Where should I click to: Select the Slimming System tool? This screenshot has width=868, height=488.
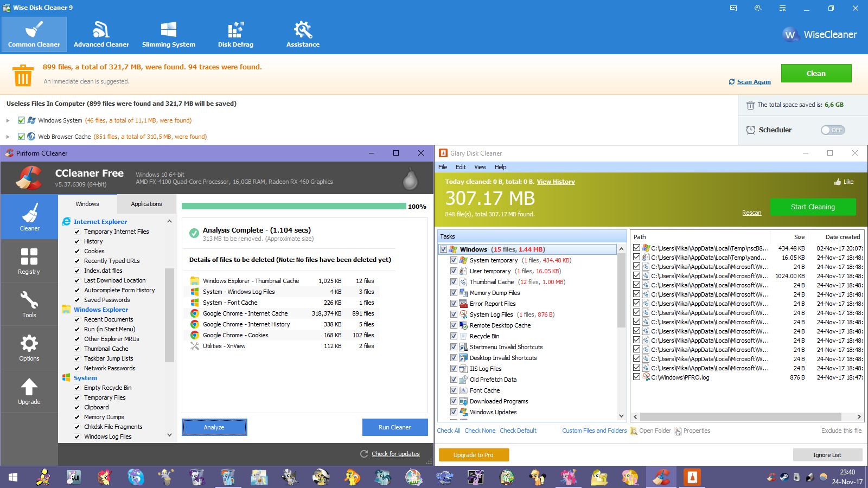(x=168, y=34)
